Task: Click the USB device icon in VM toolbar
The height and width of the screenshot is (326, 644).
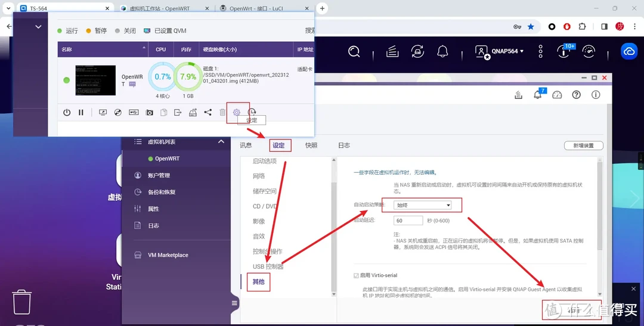Action: click(134, 112)
